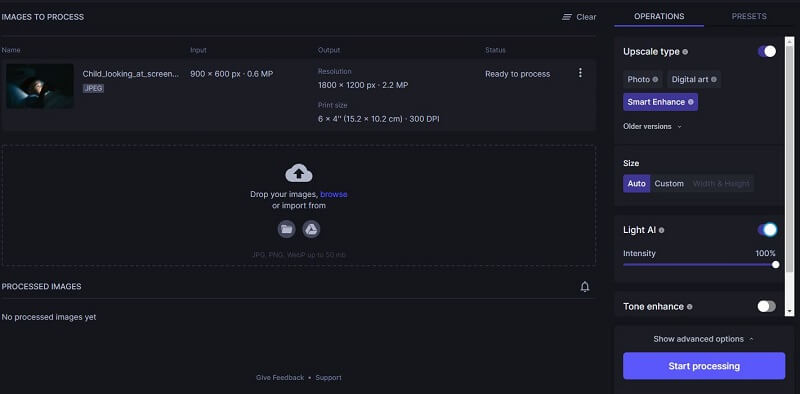Click the Ready to process status
Viewport: 800px width, 394px height.
517,74
